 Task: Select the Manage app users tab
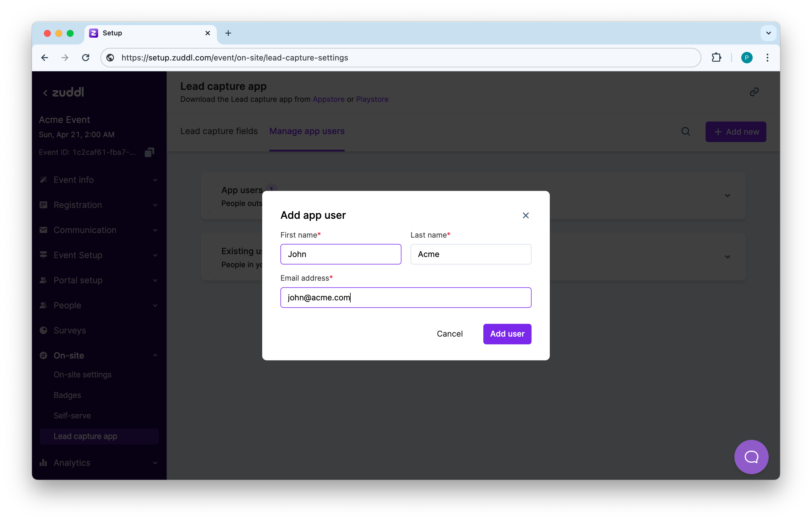307,131
